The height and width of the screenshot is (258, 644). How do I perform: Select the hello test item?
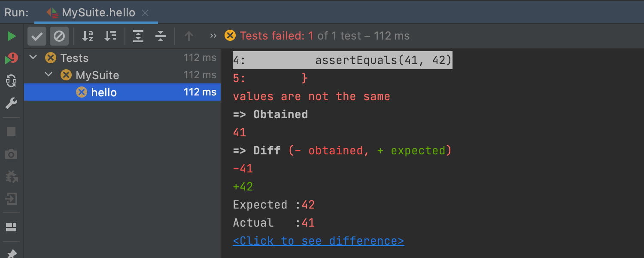[x=122, y=92]
